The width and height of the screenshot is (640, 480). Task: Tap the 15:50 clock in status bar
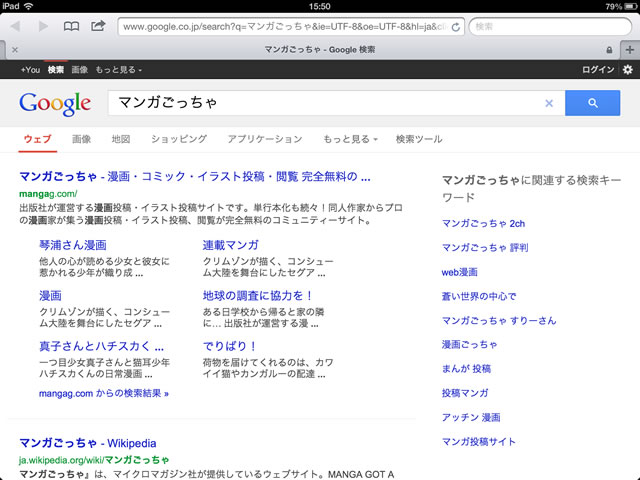(320, 6)
